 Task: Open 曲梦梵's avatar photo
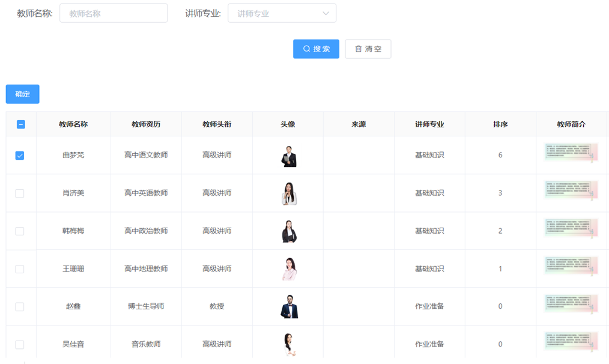point(288,154)
